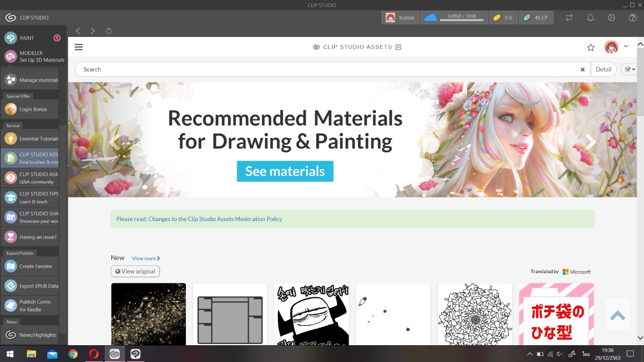
Task: Open Publish Comic for Kindle
Action: click(x=30, y=305)
